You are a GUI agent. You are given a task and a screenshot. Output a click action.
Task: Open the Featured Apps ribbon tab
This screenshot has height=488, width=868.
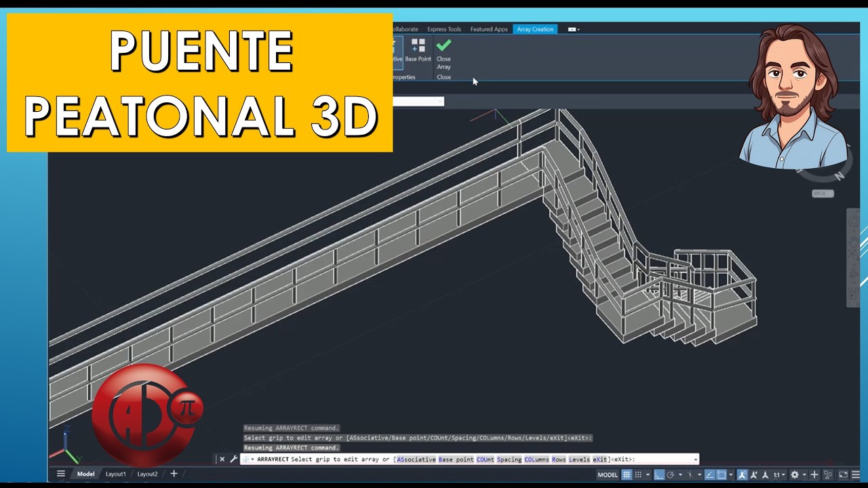[489, 29]
